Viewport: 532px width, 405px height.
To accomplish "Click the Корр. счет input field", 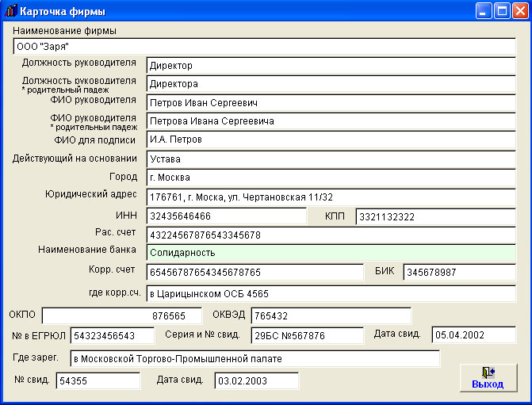I will click(x=255, y=273).
